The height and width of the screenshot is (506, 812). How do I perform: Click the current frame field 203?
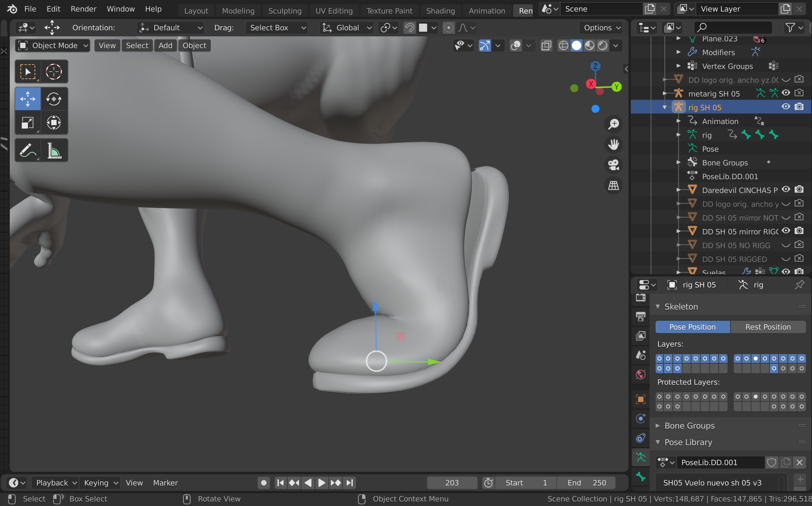point(452,483)
